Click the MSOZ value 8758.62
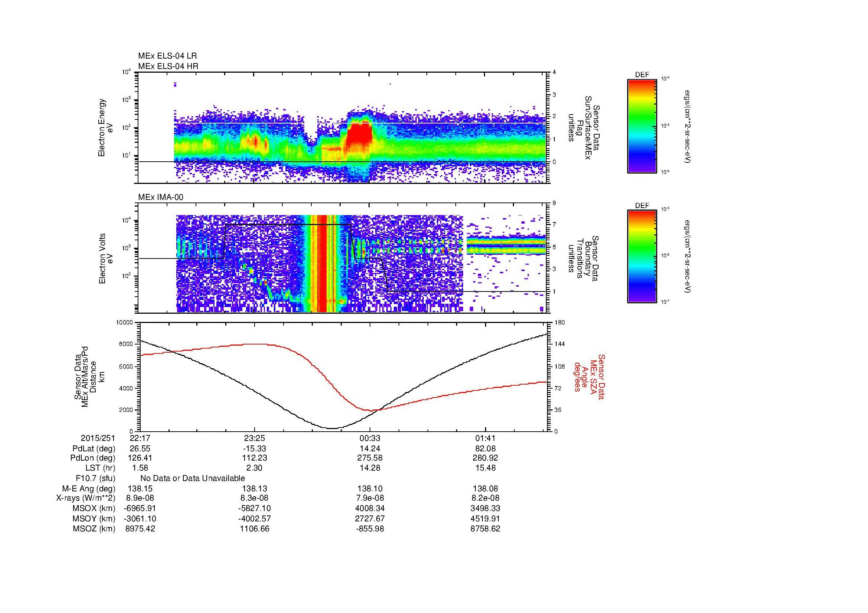 [485, 529]
